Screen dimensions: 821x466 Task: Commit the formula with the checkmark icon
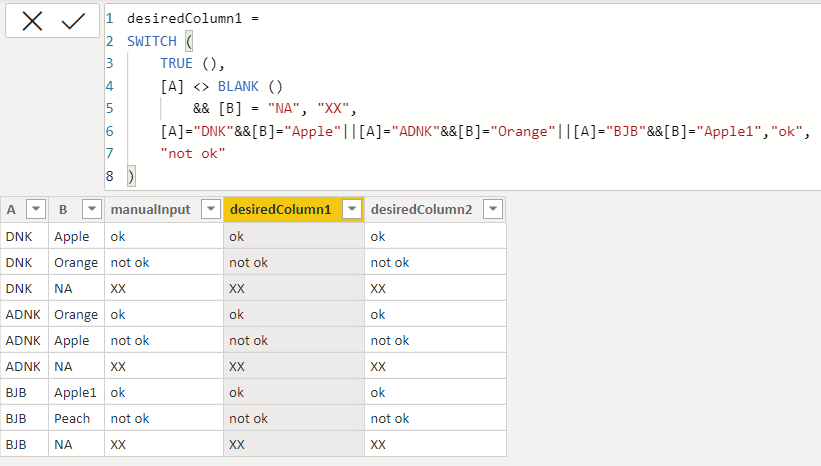click(x=73, y=21)
